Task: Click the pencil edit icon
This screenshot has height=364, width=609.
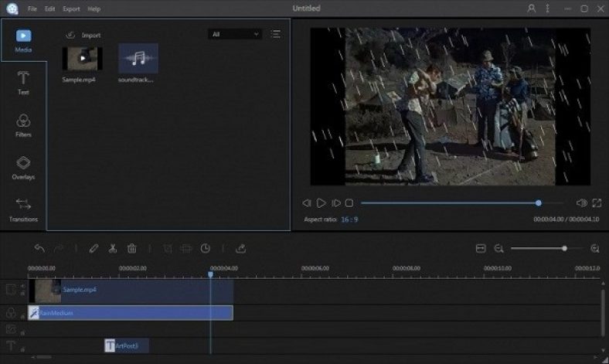Action: click(94, 248)
